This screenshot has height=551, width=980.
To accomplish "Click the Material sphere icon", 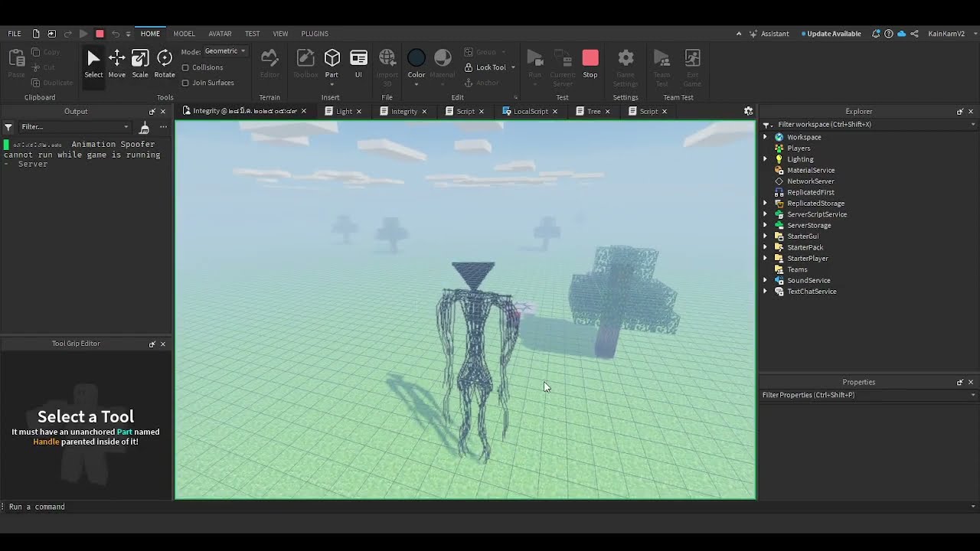I will 443,58.
